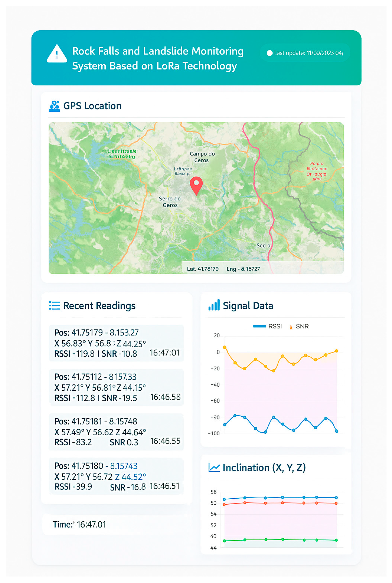
Task: Click the warning triangle icon in header
Action: (57, 54)
